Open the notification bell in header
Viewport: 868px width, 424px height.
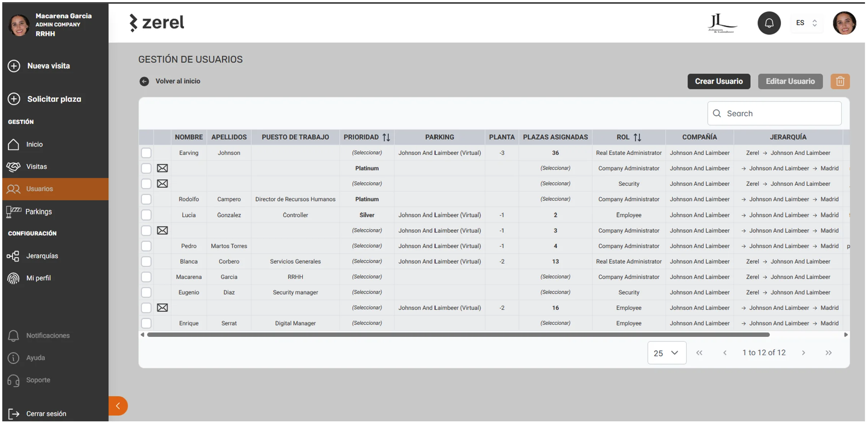769,23
